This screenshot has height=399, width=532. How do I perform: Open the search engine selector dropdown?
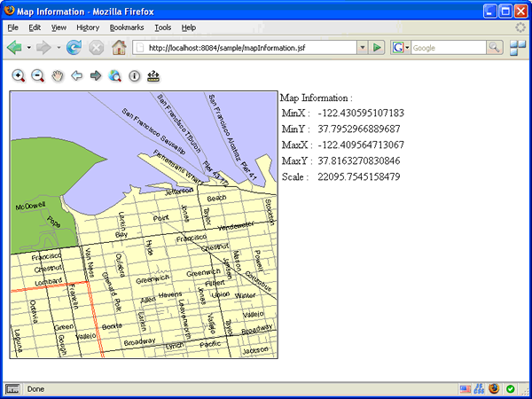pyautogui.click(x=407, y=48)
